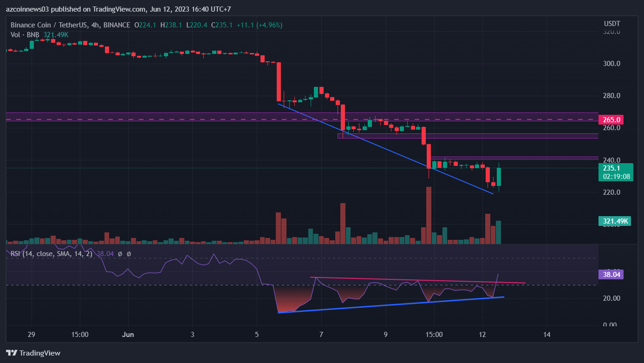
Task: Click the Jun date label on time axis
Action: pyautogui.click(x=129, y=334)
